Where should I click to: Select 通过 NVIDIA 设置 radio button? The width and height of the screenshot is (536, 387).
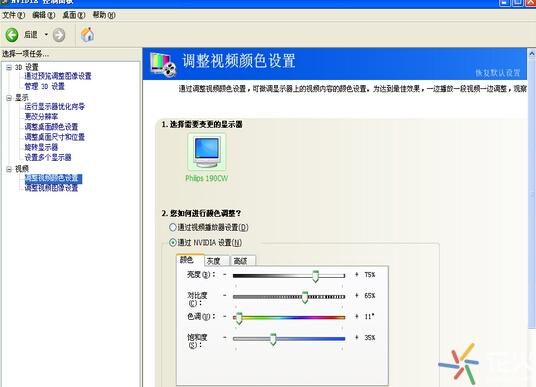coord(173,243)
